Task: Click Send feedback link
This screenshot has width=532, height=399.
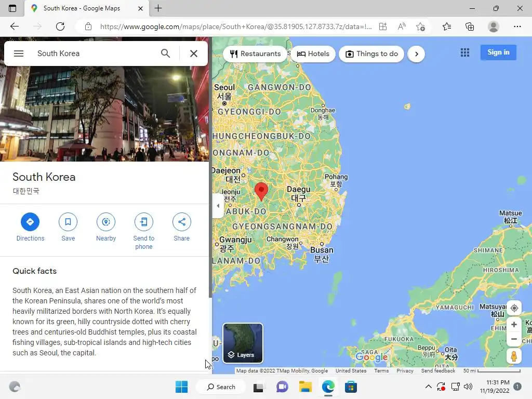Action: coord(438,371)
